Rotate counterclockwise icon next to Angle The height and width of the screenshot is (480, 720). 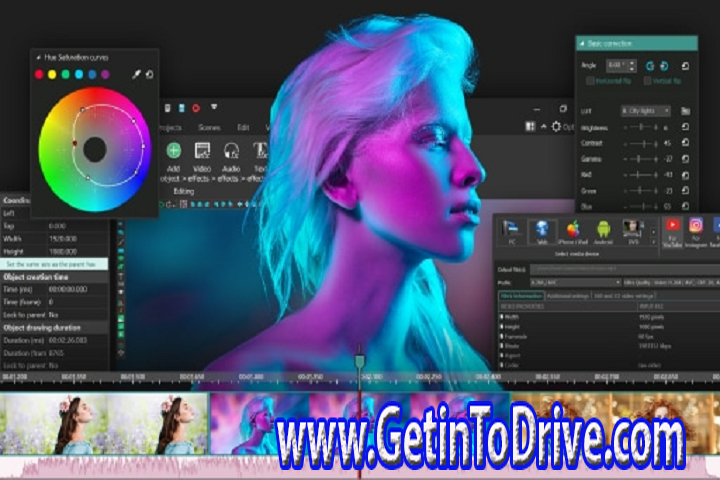tap(650, 66)
